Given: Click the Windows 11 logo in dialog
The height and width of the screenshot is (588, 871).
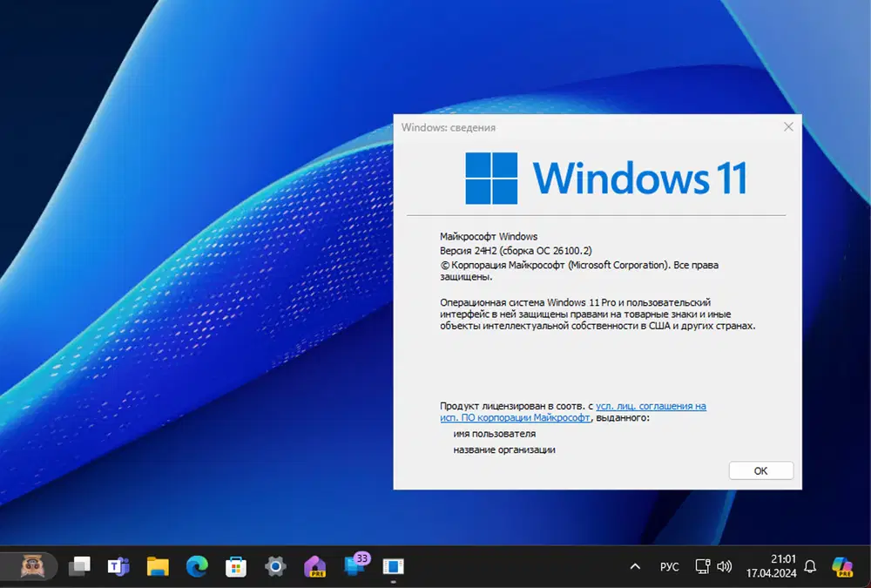Looking at the screenshot, I should pos(606,179).
